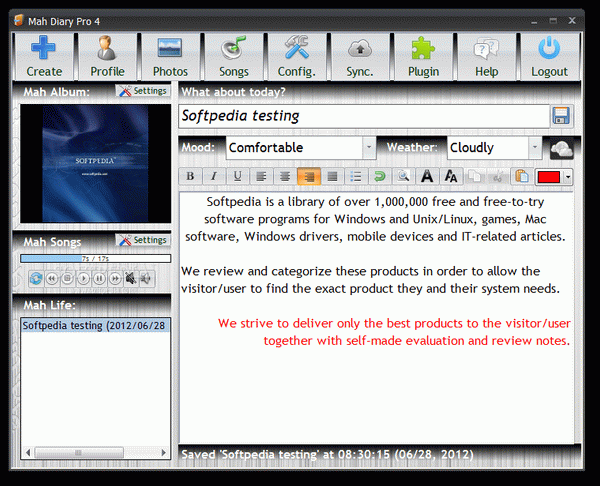
Task: Pause the song
Action: [99, 278]
